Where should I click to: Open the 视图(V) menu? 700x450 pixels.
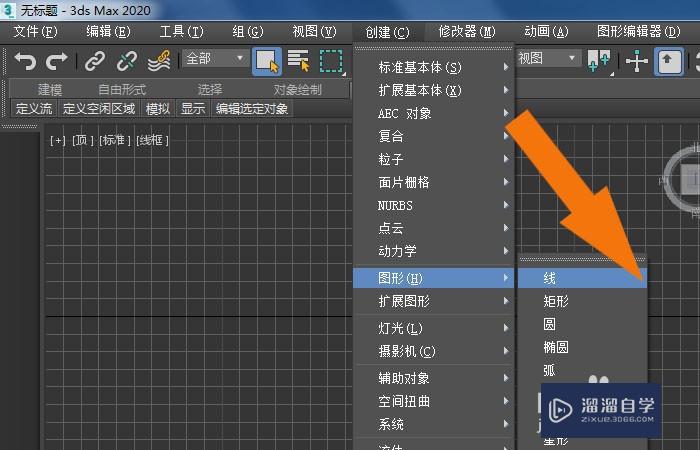point(314,32)
